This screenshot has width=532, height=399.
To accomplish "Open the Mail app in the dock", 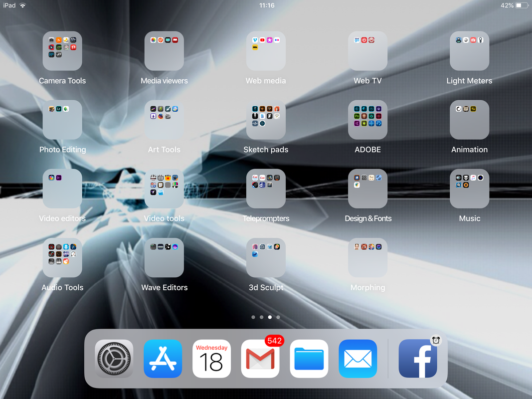I will pos(358,359).
